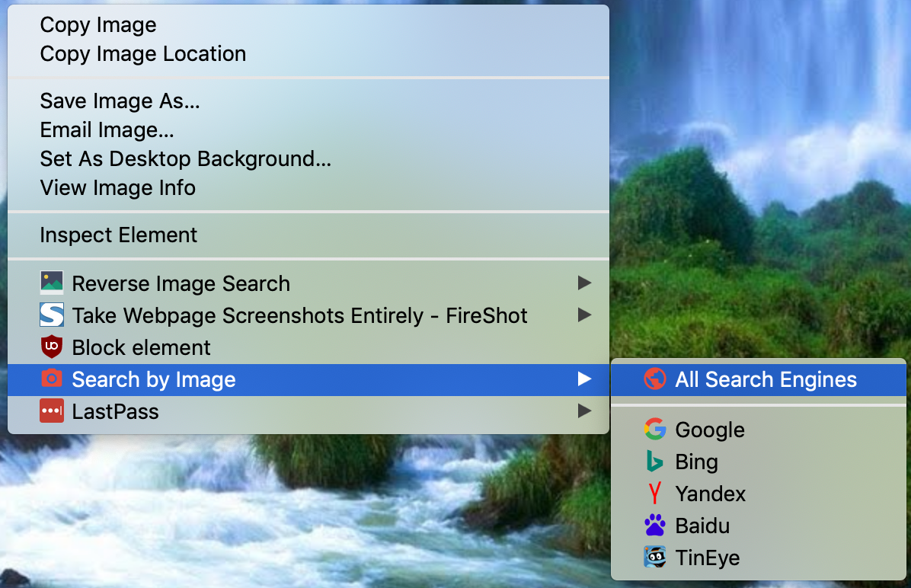The width and height of the screenshot is (911, 588).
Task: Click the LastPass red dots icon
Action: [52, 411]
